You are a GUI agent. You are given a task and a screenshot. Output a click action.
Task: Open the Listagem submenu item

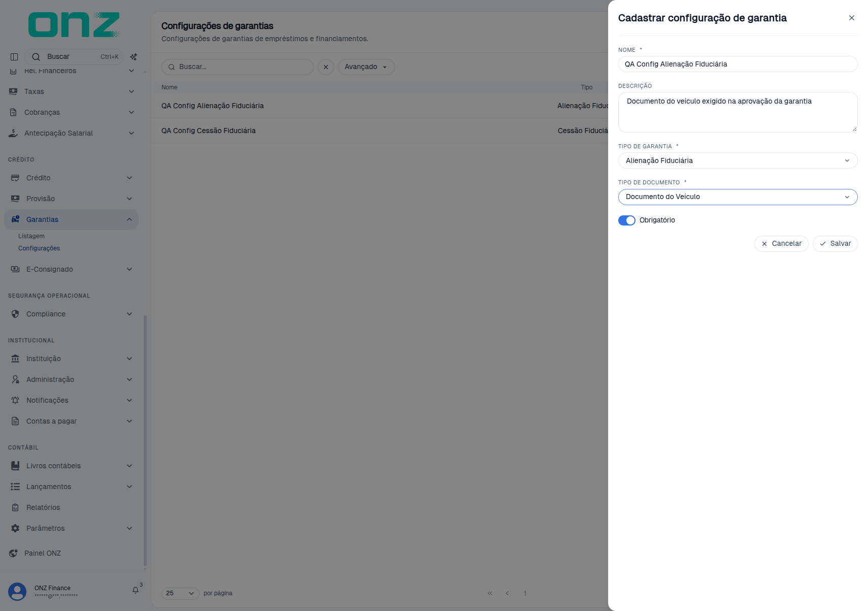(x=31, y=236)
